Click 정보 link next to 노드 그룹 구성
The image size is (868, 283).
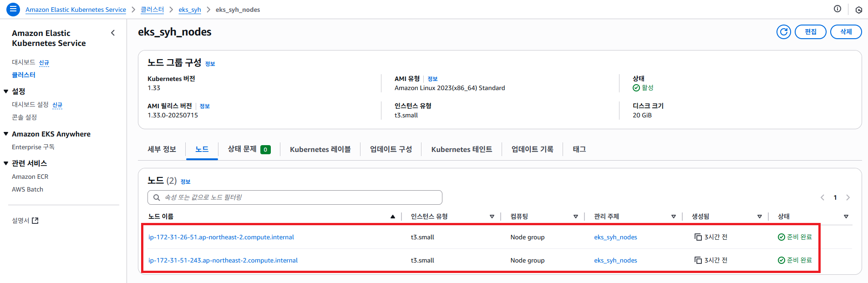(210, 64)
